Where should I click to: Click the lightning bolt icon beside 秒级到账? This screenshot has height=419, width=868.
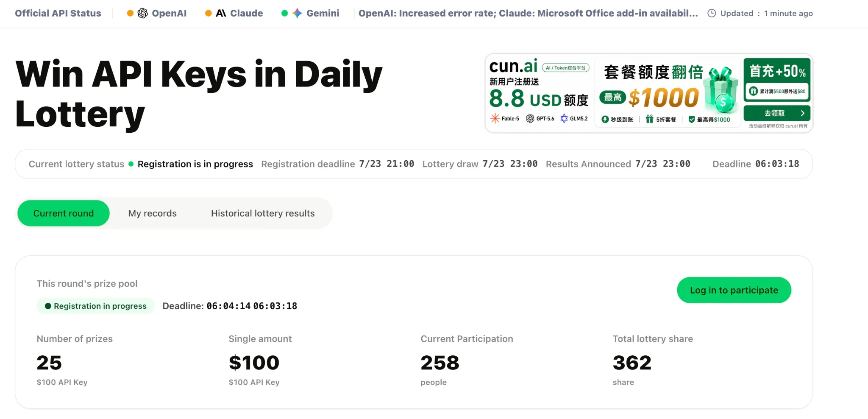point(605,120)
